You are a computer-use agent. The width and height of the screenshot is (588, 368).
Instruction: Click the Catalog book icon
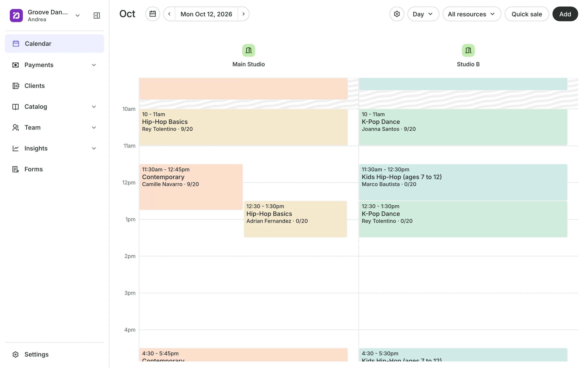click(16, 107)
